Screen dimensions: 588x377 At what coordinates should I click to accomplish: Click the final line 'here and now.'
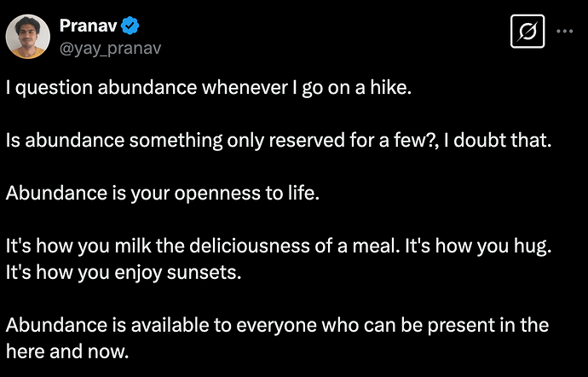67,352
